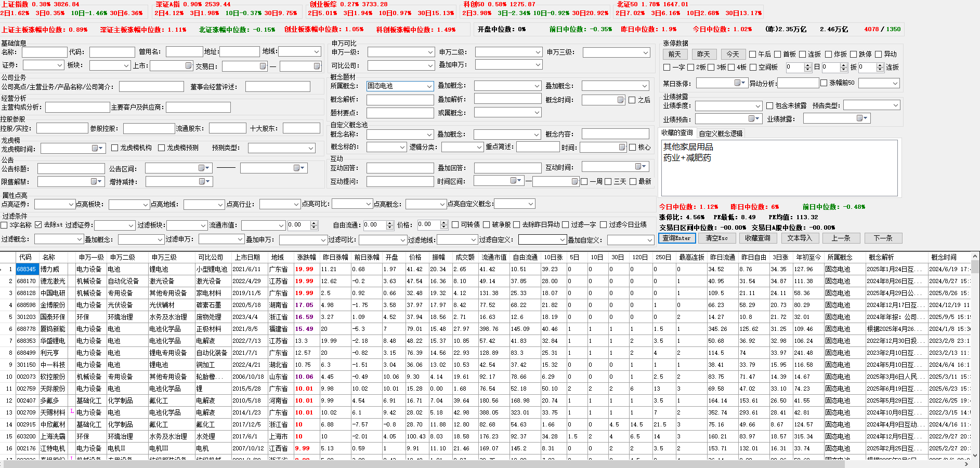
Task: Open calendar picker for 某日涨停 date
Action: click(x=738, y=83)
